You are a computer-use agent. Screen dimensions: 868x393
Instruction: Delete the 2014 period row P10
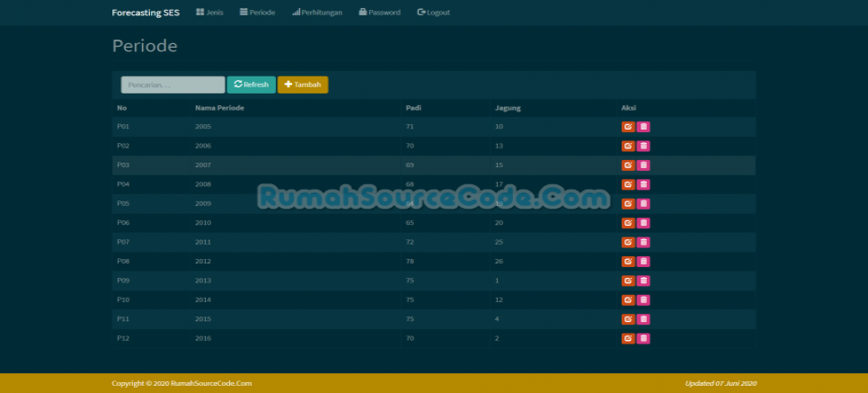pyautogui.click(x=643, y=299)
